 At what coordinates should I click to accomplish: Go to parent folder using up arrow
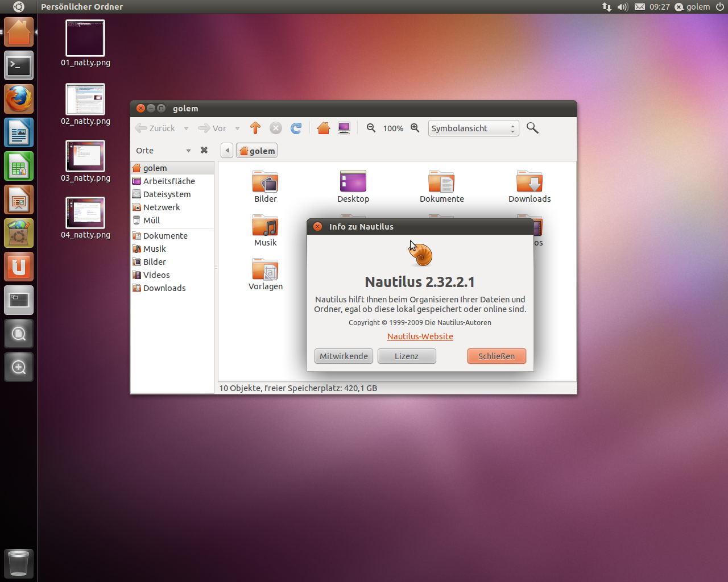(x=255, y=128)
